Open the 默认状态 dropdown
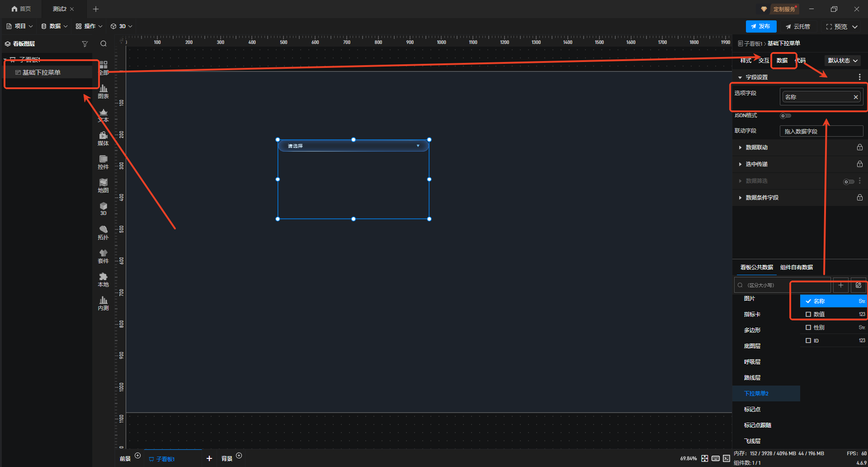 tap(842, 61)
